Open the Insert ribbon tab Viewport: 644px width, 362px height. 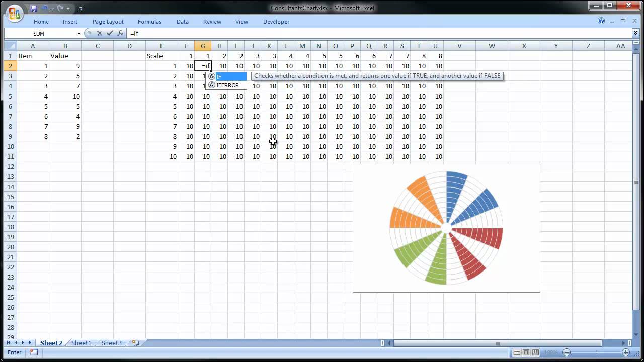click(70, 22)
